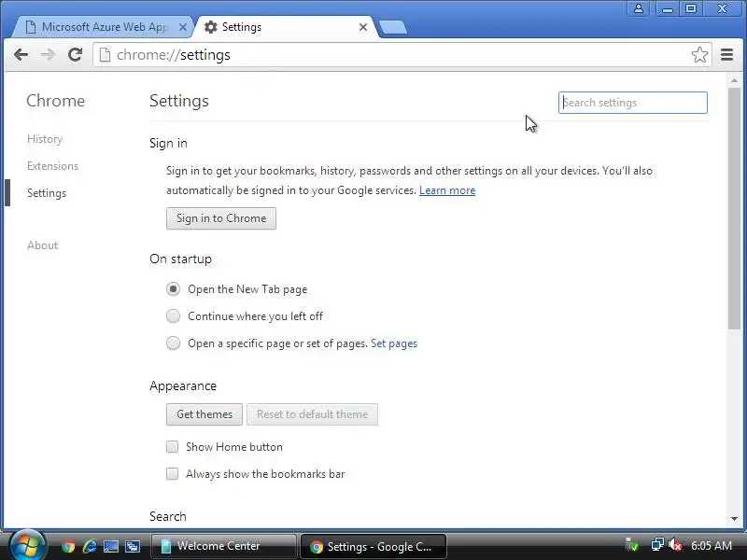Open the Windows Start menu orb
Viewport: 747px width, 560px height.
28,546
